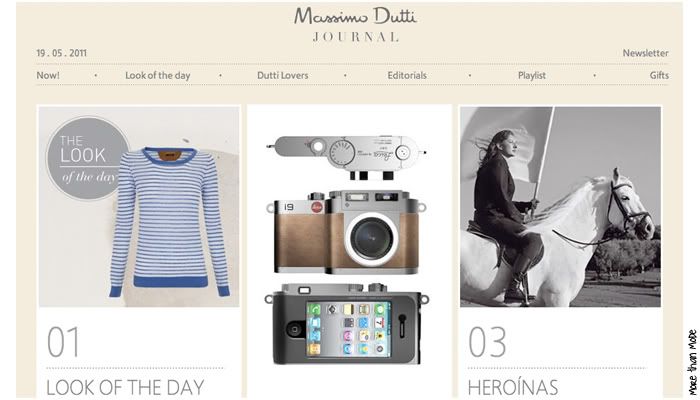Click the top-view camera image
Viewport: 700px width, 400px height.
point(346,157)
